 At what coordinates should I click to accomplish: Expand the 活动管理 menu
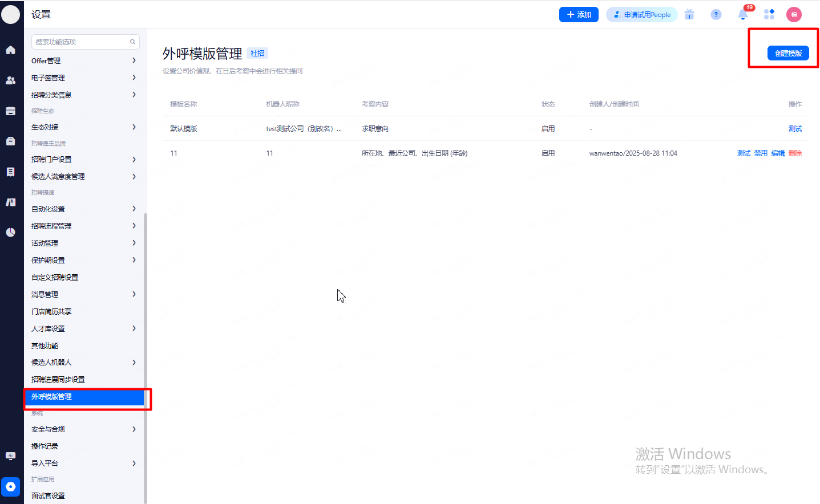(x=84, y=243)
